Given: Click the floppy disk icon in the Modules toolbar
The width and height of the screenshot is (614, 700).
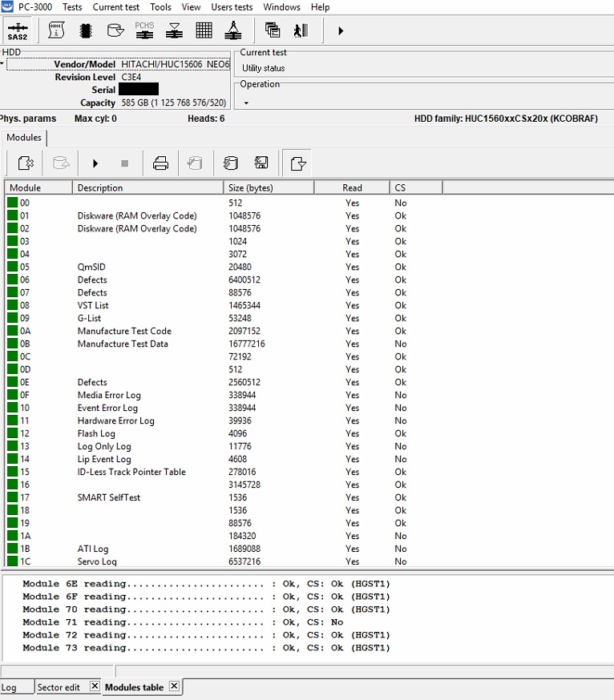Looking at the screenshot, I should tap(261, 163).
